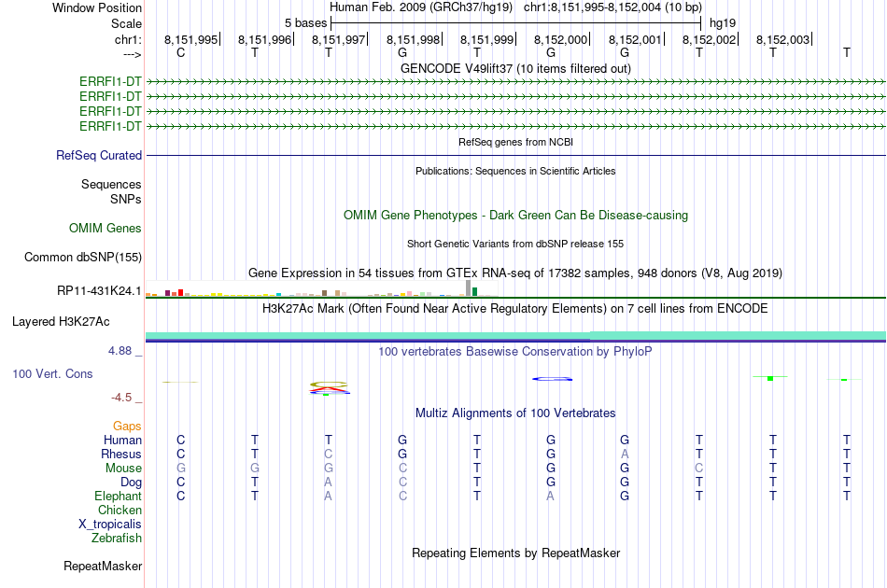Select the Mouse alignment row label

point(123,469)
